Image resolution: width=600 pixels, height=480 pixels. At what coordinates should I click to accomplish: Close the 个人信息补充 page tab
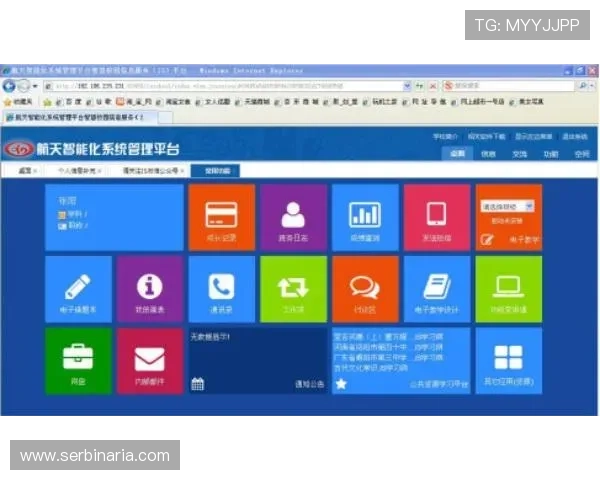pyautogui.click(x=99, y=171)
